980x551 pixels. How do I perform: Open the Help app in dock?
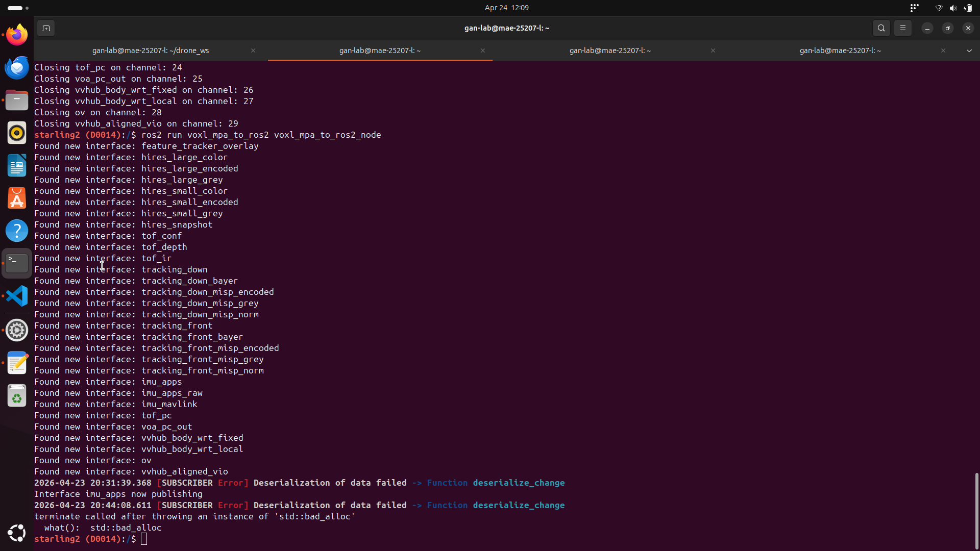click(17, 231)
